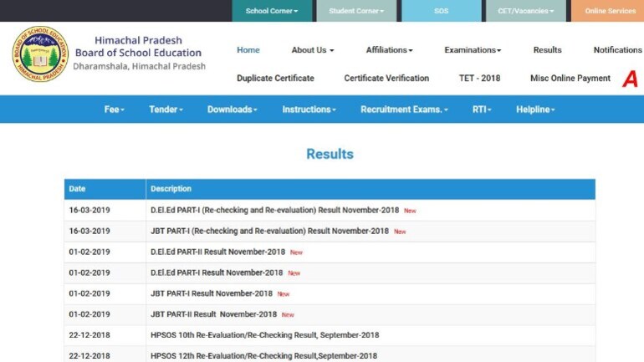Click the SOS button
Screen dimensions: 644x362
tap(441, 11)
